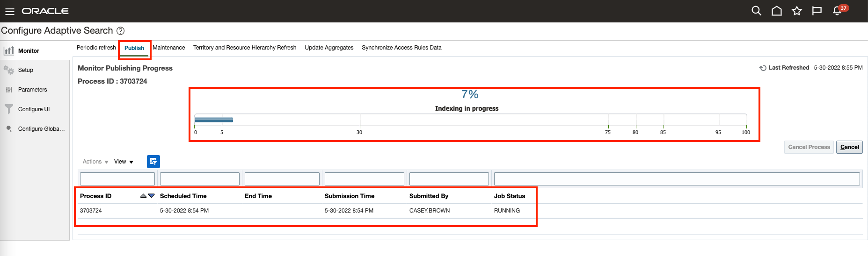Click the Submission Time filter field
Image resolution: width=868 pixels, height=256 pixels.
(x=365, y=179)
